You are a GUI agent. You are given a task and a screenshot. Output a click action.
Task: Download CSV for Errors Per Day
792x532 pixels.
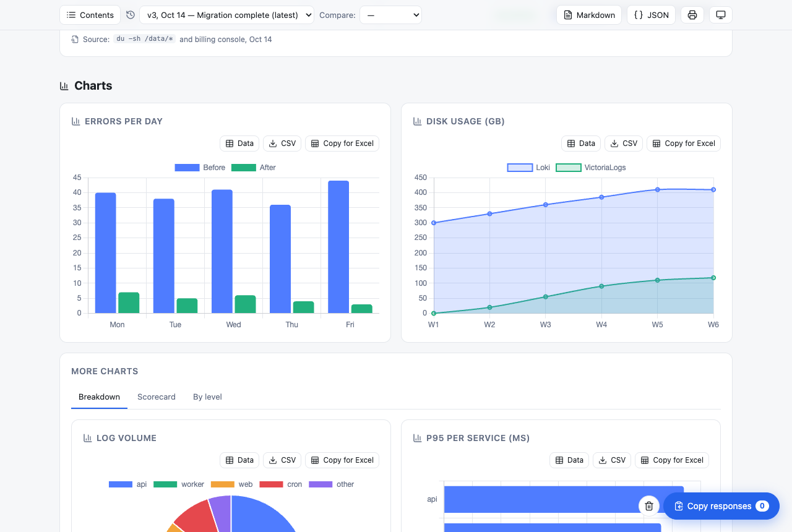pos(282,144)
